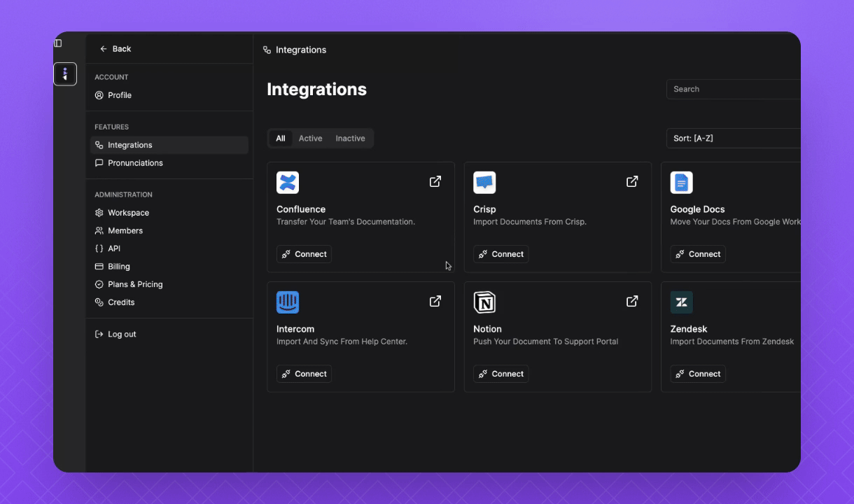Screen dimensions: 854x504
Task: Click the Notion card title
Action: (x=487, y=329)
